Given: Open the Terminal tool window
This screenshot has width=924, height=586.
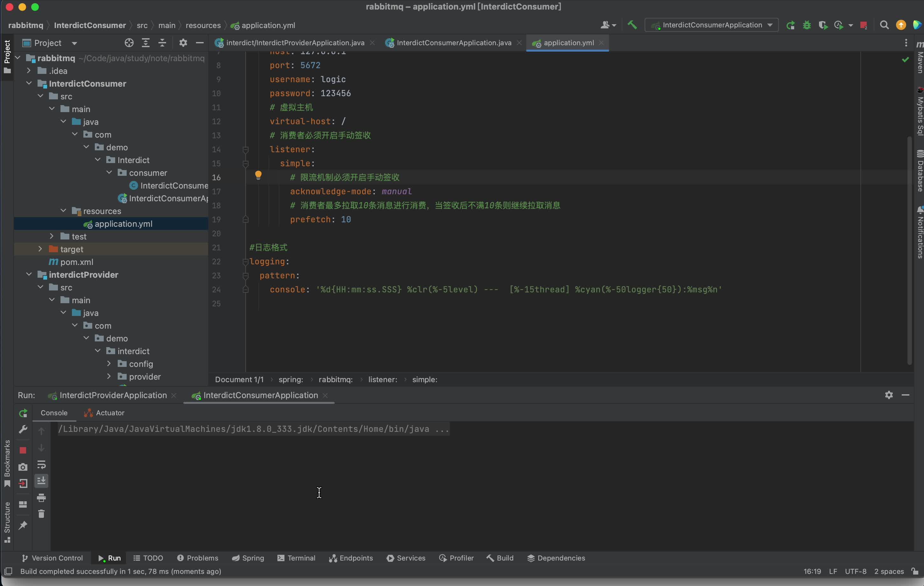Looking at the screenshot, I should click(x=296, y=558).
